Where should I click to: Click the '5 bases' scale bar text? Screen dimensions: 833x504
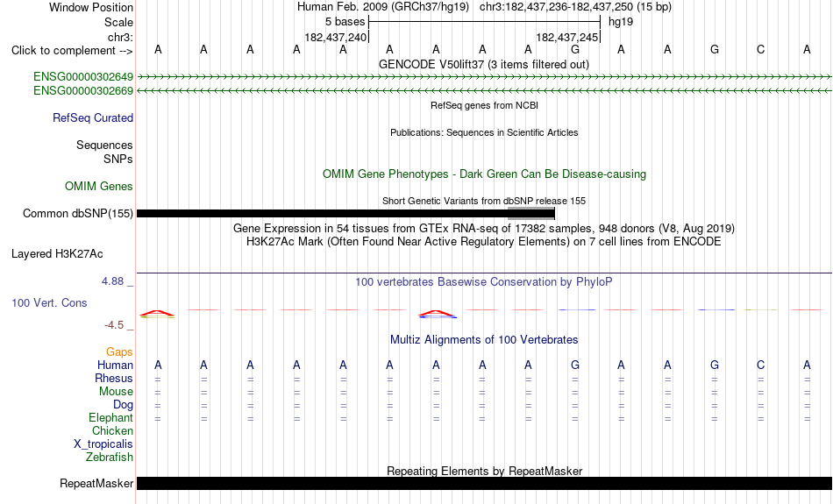click(x=345, y=22)
